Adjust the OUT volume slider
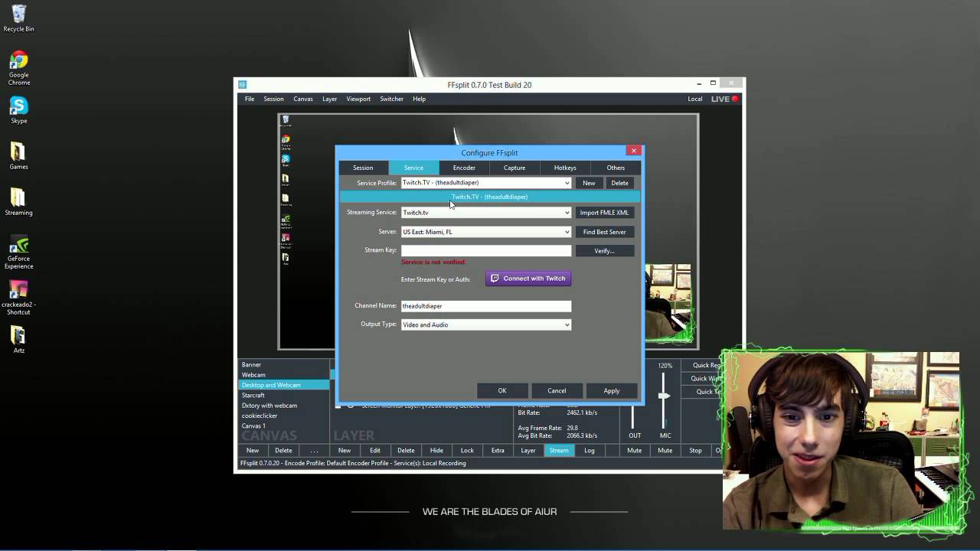 (632, 417)
